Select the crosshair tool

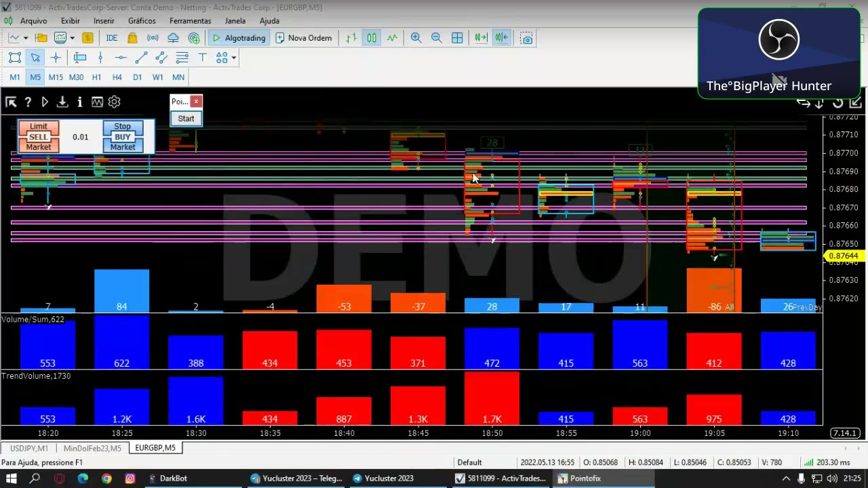(56, 58)
